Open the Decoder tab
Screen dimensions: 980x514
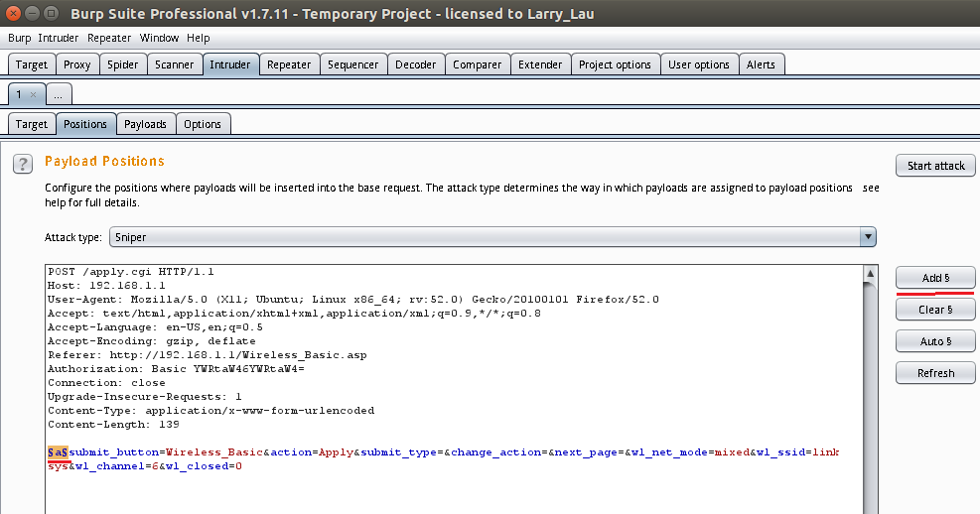pos(416,64)
